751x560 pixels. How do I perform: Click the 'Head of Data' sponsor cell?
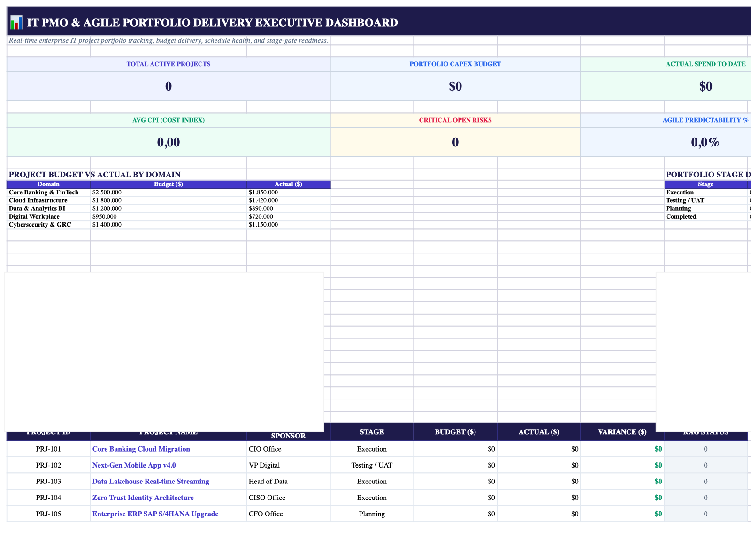(x=288, y=482)
